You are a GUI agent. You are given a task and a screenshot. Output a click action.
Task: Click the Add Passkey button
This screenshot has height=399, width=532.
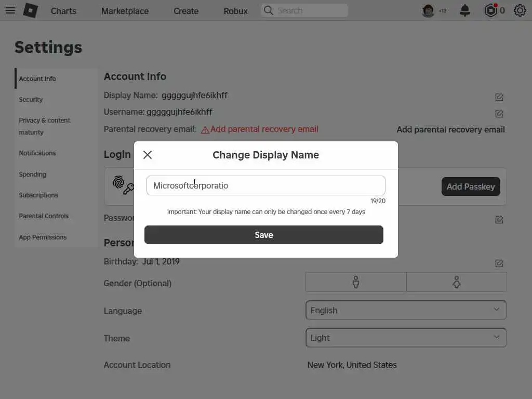471,187
